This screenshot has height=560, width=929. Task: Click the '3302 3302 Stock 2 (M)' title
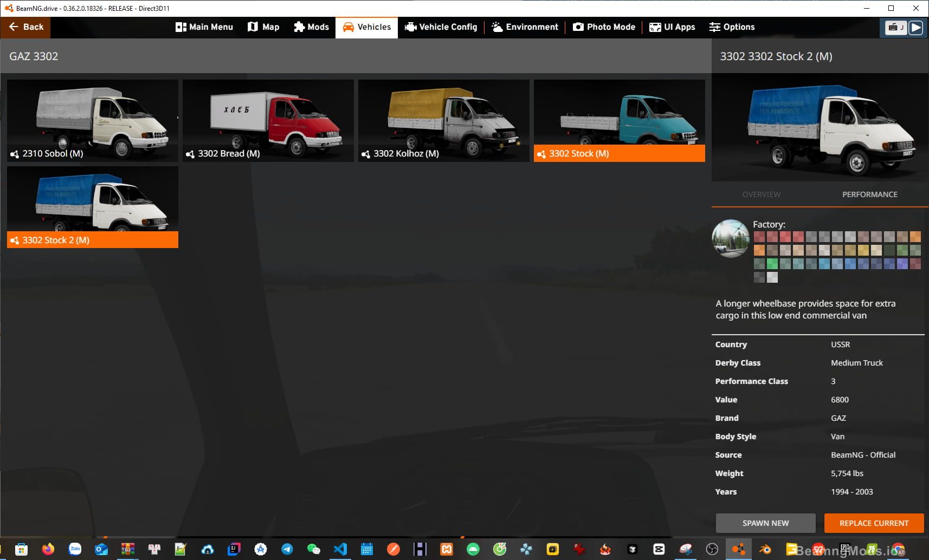[776, 56]
